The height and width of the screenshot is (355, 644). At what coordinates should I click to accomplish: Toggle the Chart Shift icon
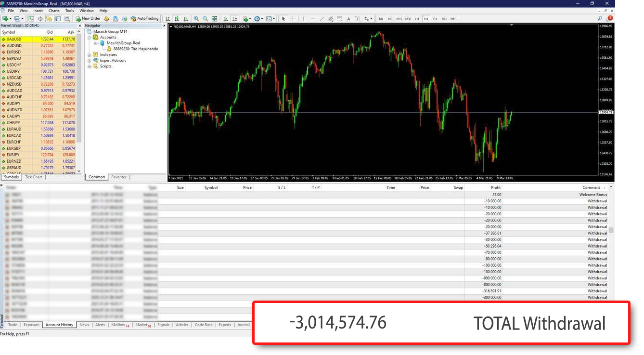coord(234,19)
